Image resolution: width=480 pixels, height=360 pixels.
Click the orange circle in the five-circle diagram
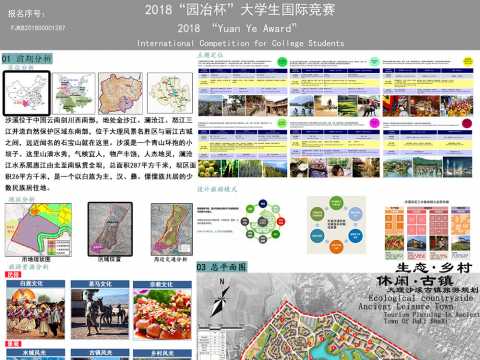point(336,247)
